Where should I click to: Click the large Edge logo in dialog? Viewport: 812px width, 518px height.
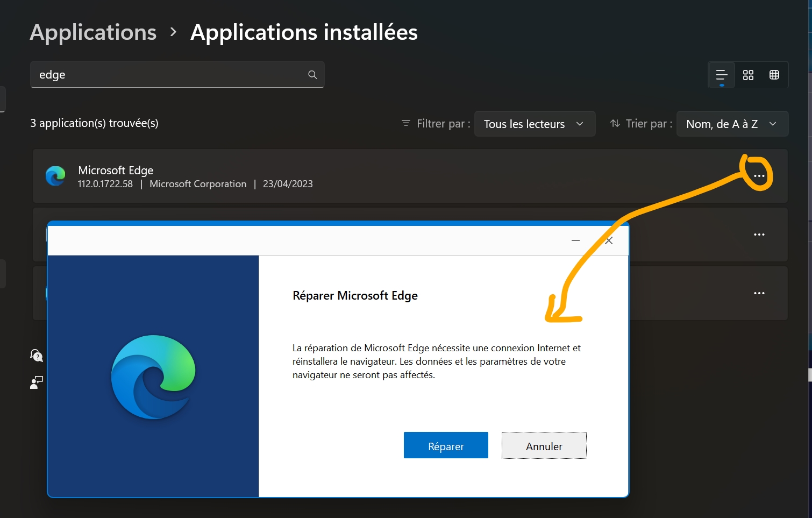click(153, 377)
